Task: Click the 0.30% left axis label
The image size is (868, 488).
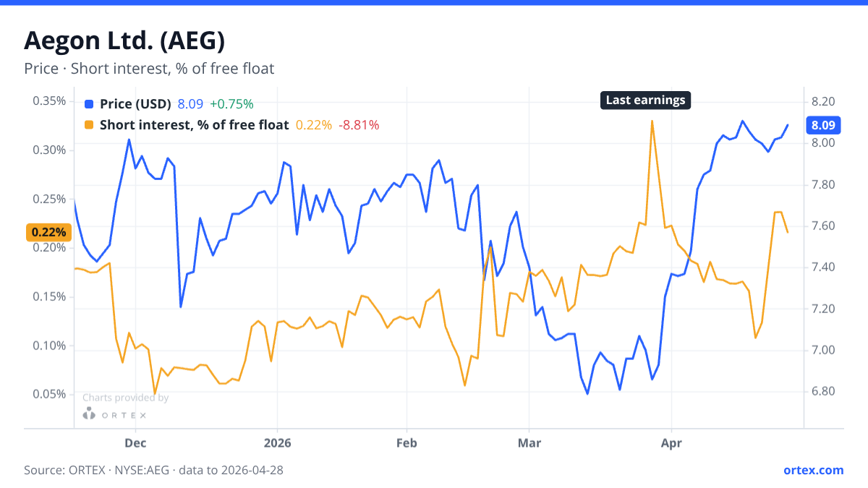Action: (x=49, y=150)
